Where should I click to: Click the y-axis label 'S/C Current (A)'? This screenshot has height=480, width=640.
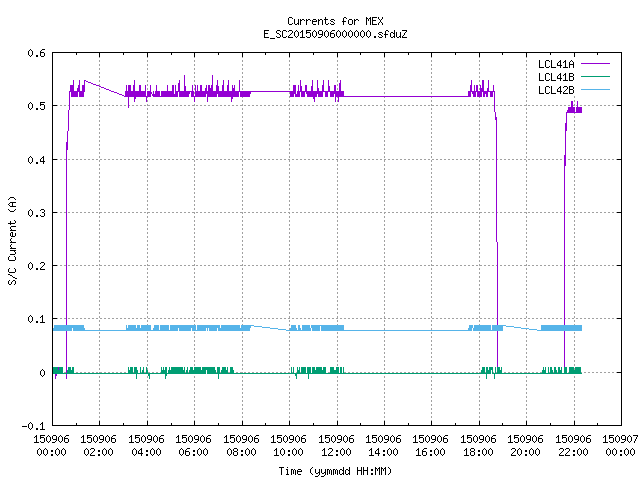click(12, 241)
